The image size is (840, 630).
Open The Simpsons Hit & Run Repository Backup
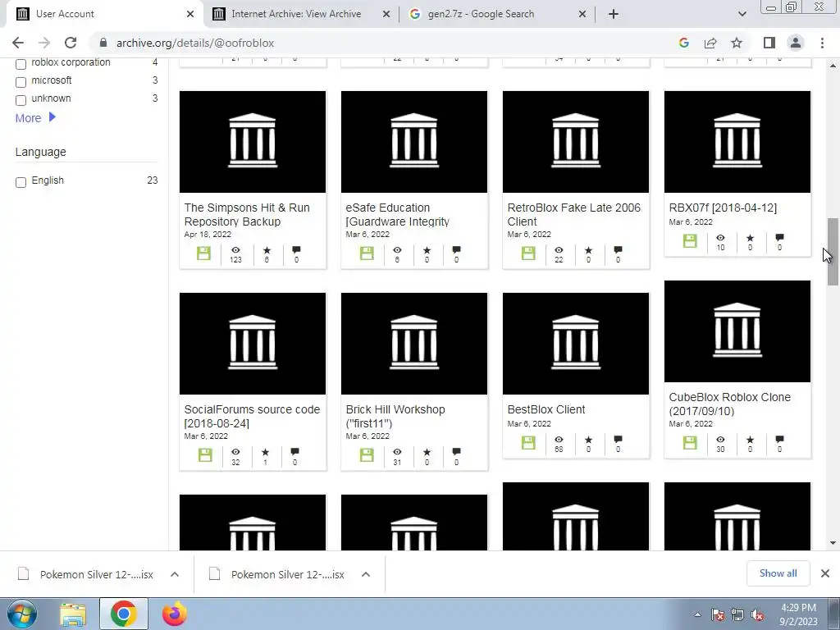pos(247,214)
